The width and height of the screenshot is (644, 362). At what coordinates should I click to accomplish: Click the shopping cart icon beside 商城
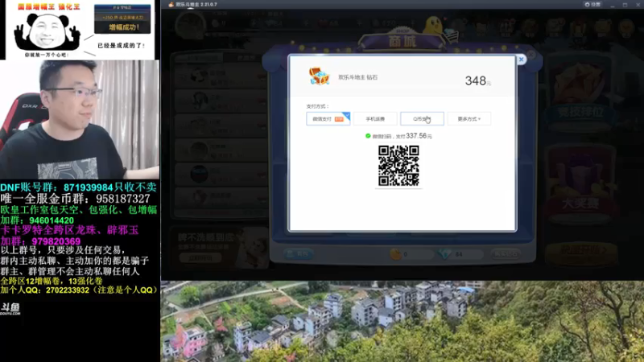[451, 36]
